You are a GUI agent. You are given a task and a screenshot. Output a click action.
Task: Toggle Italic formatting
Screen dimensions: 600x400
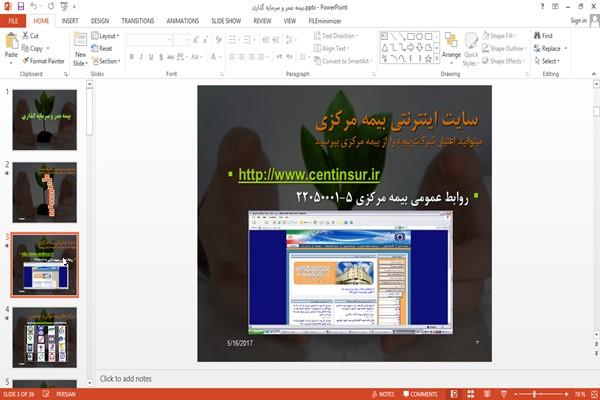(141, 57)
